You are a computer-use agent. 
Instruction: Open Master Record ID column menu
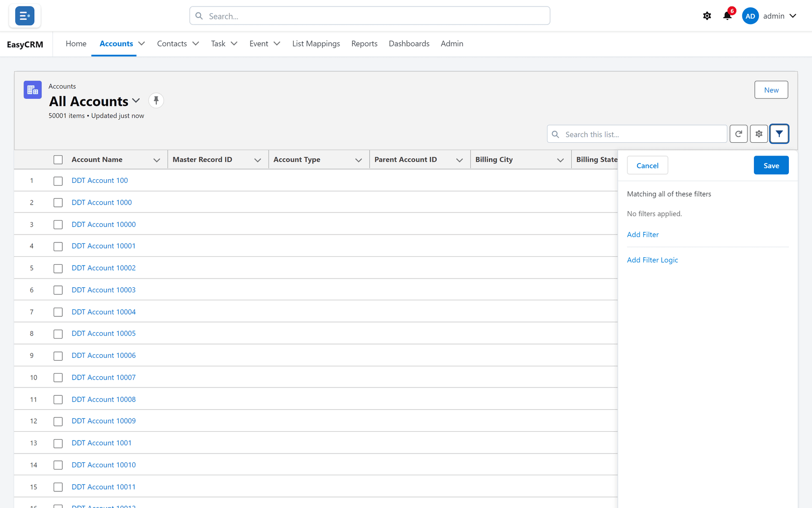point(257,160)
